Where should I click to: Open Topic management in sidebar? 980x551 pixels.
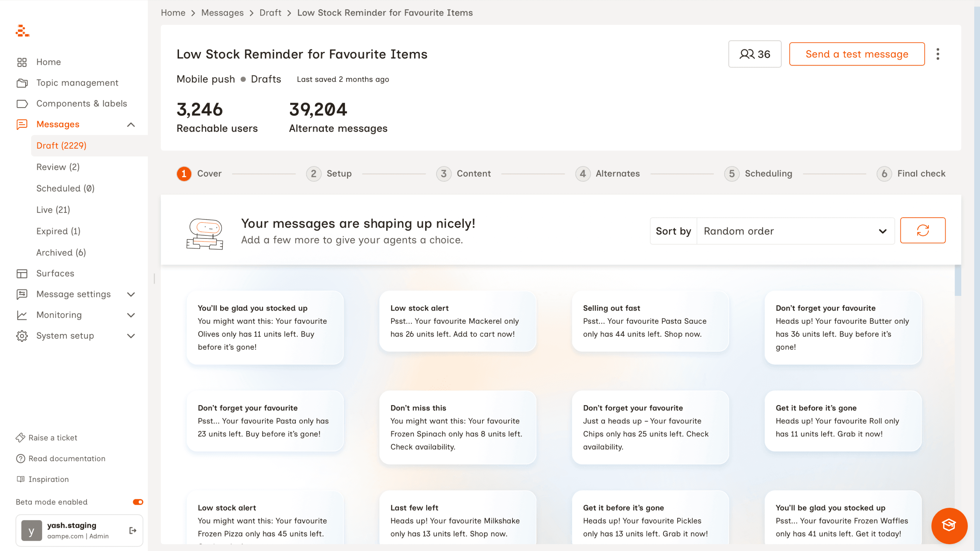pyautogui.click(x=77, y=83)
